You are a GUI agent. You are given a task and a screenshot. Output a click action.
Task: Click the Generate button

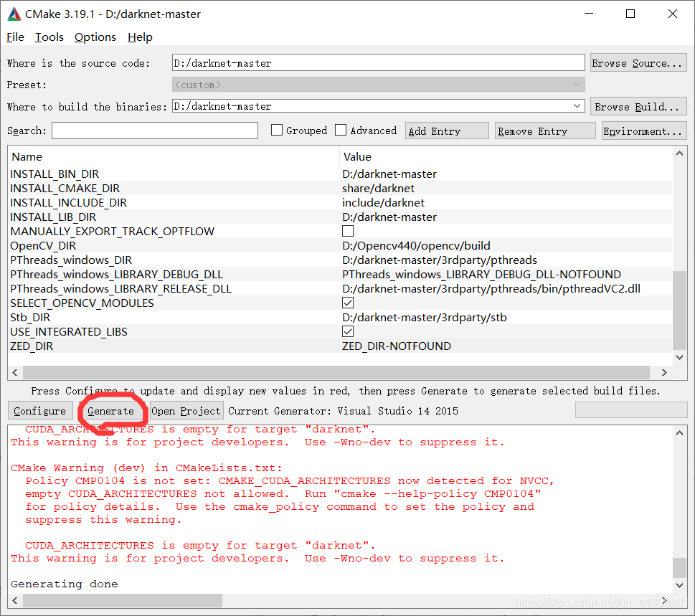110,411
